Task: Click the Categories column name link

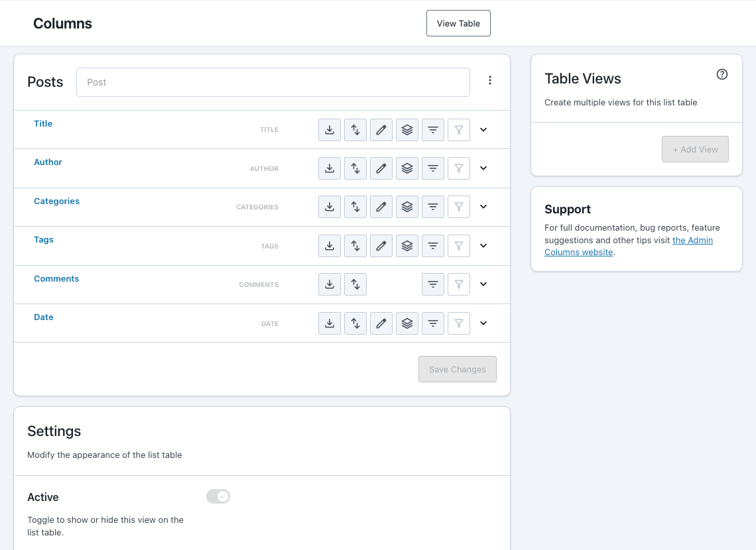Action: point(57,201)
